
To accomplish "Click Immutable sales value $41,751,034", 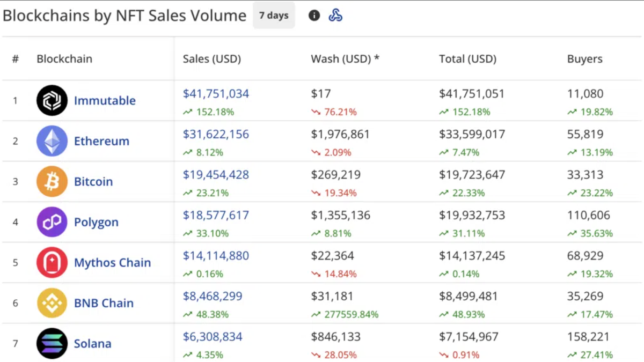I will tap(216, 94).
